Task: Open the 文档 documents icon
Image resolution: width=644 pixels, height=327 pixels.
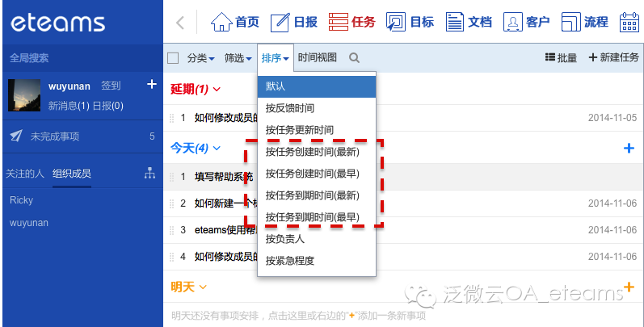Action: (455, 22)
